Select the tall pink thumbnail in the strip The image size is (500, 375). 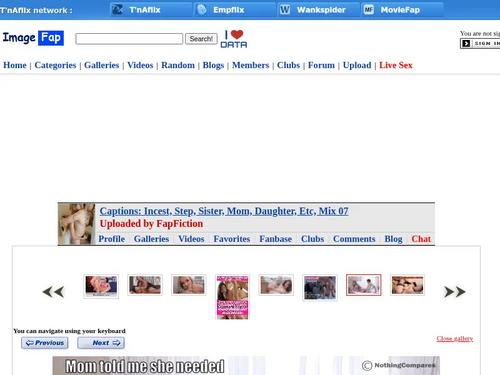point(232,297)
